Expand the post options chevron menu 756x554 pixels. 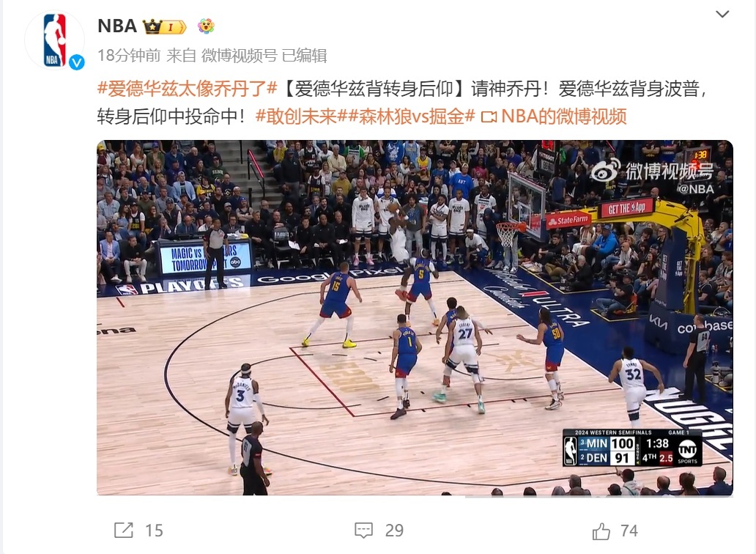[x=722, y=14]
